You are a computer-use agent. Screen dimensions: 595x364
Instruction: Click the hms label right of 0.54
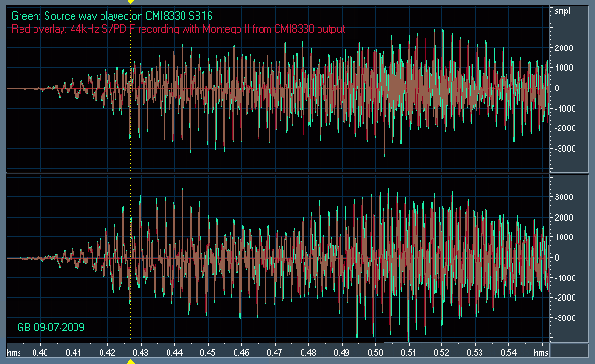coord(541,353)
